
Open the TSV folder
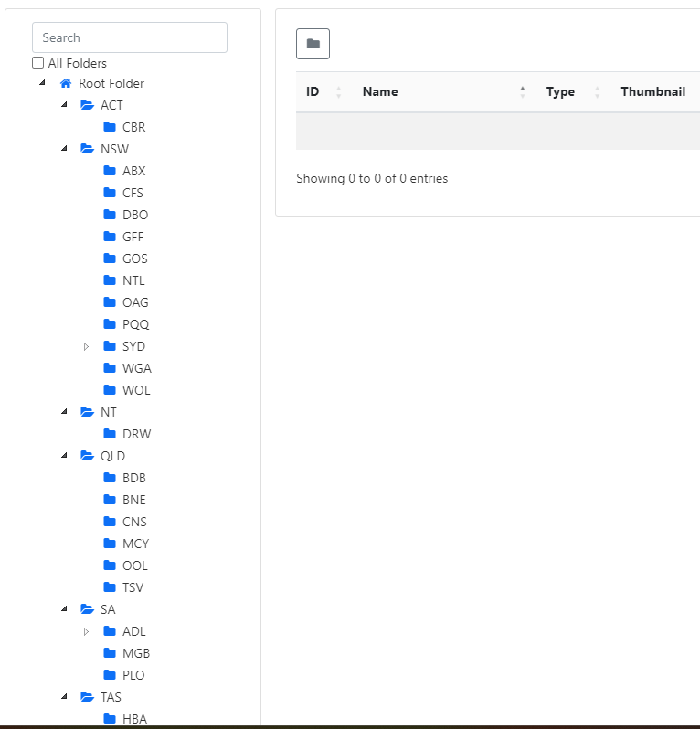133,587
